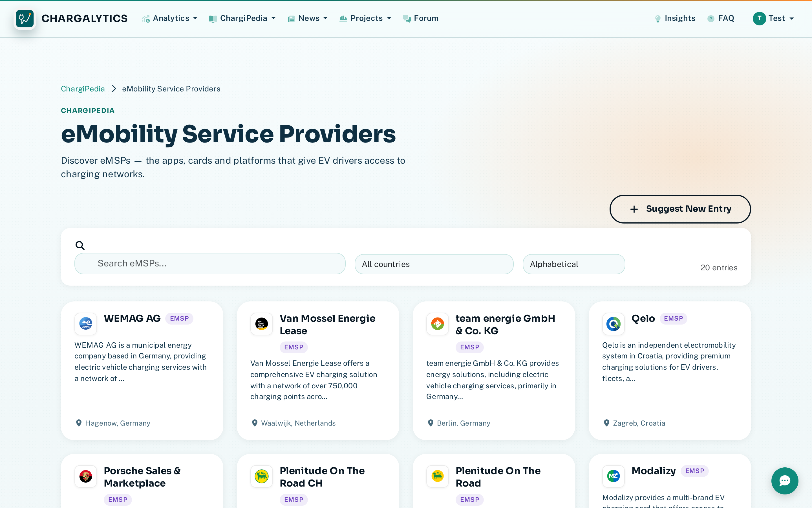812x508 pixels.
Task: Click the team energie logo thumbnail
Action: [437, 323]
